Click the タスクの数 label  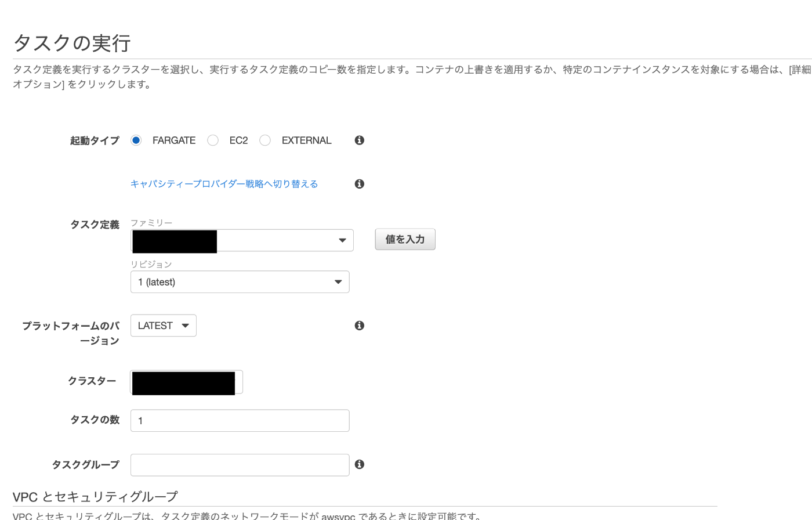(95, 420)
